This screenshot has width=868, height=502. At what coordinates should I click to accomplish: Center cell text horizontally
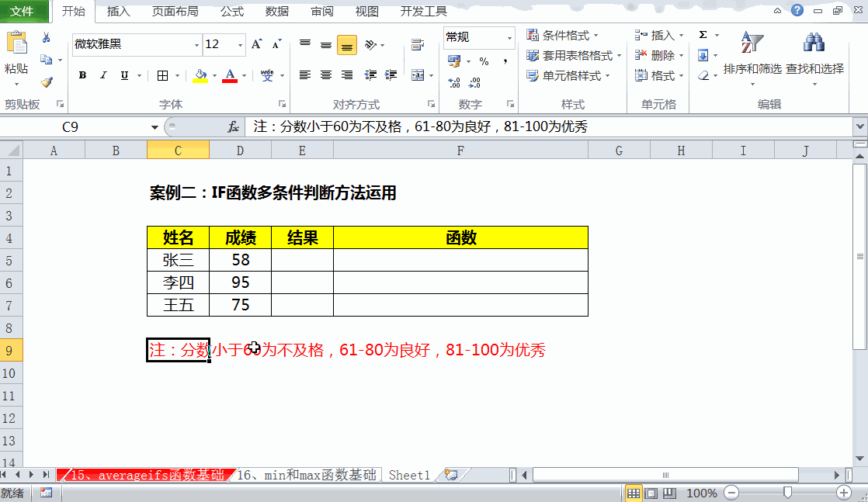[326, 74]
